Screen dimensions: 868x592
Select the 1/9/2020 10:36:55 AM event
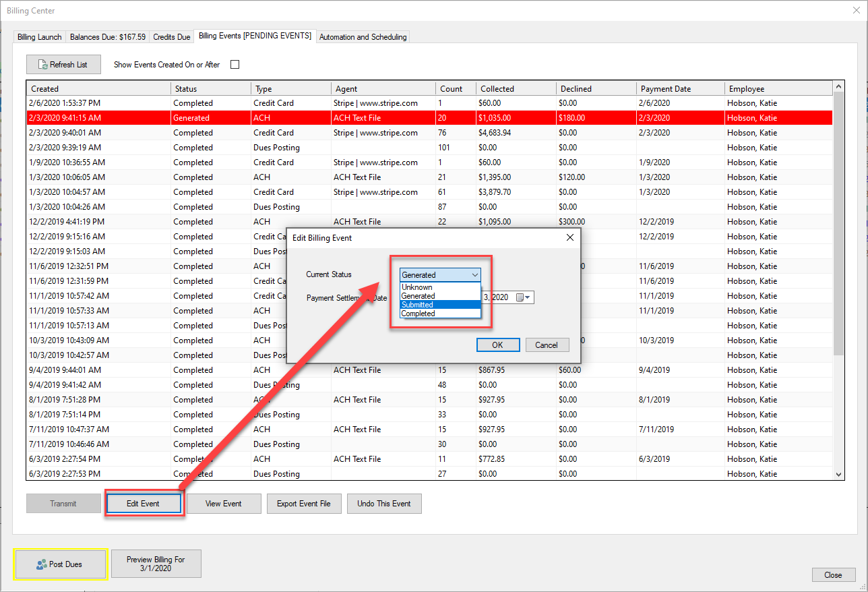pos(430,162)
